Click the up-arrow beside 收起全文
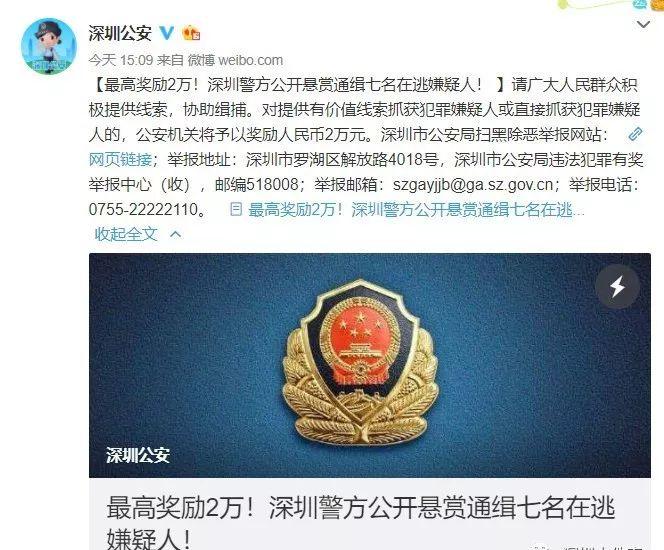Viewport: 664px width, 550px height. (x=175, y=234)
